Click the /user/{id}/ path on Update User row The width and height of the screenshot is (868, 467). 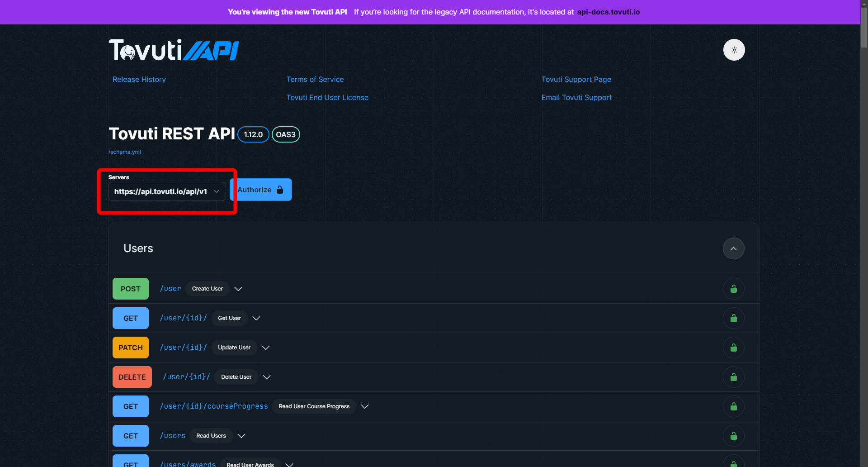[183, 348]
